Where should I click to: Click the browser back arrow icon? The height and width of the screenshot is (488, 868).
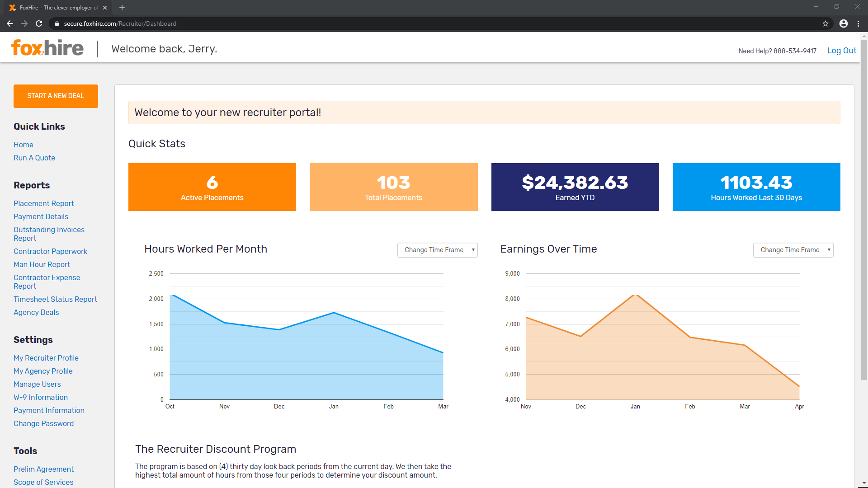(9, 23)
